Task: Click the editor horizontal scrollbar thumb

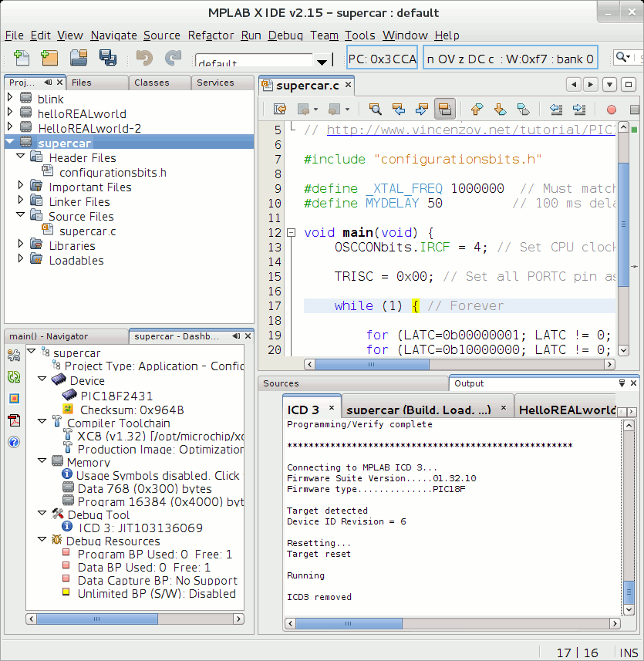Action: [372, 365]
